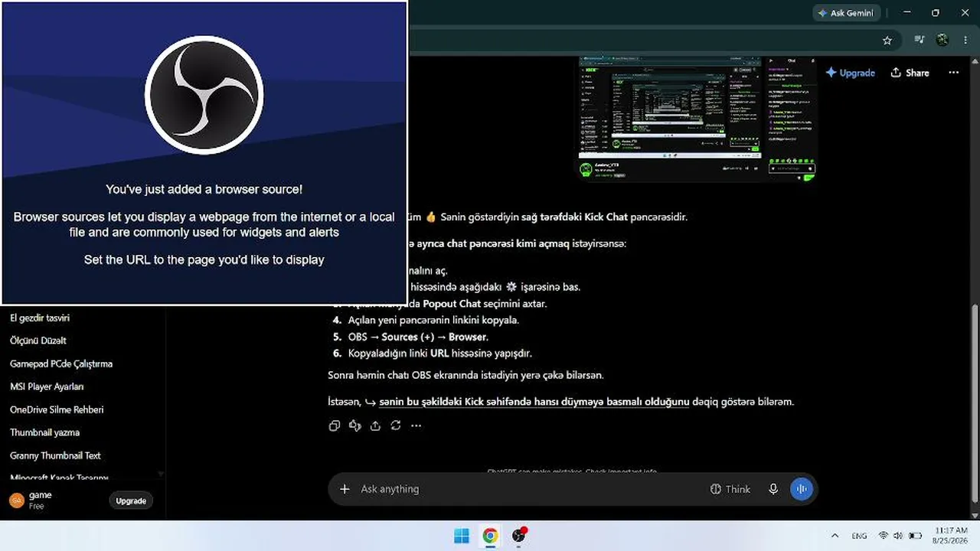Click the 'OBS → Sources (+) → Browser' step
The height and width of the screenshot is (551, 980).
tap(418, 337)
